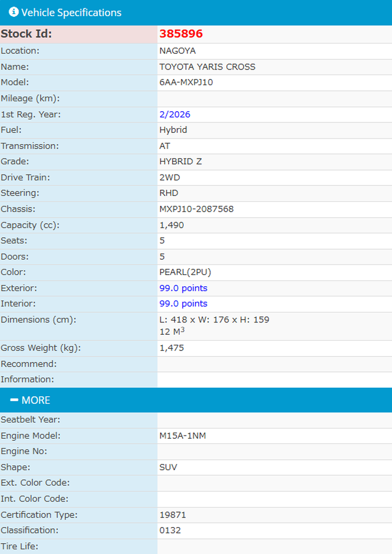Open the Exterior 99.0 points link

[x=183, y=288]
